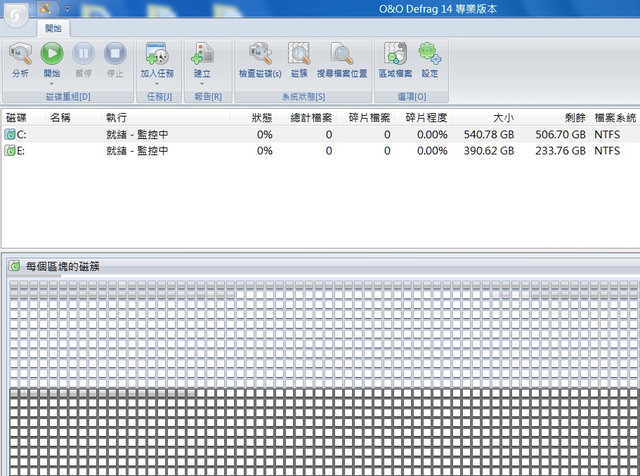The image size is (640, 476).
Task: Click the C: row 就緒 - 監控中 status text
Action: [x=137, y=134]
